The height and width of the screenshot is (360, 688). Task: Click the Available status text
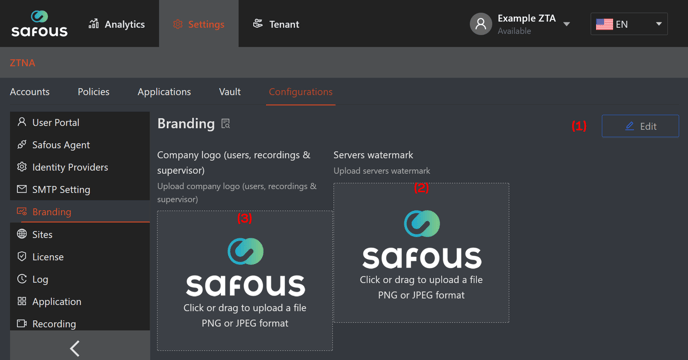(514, 31)
